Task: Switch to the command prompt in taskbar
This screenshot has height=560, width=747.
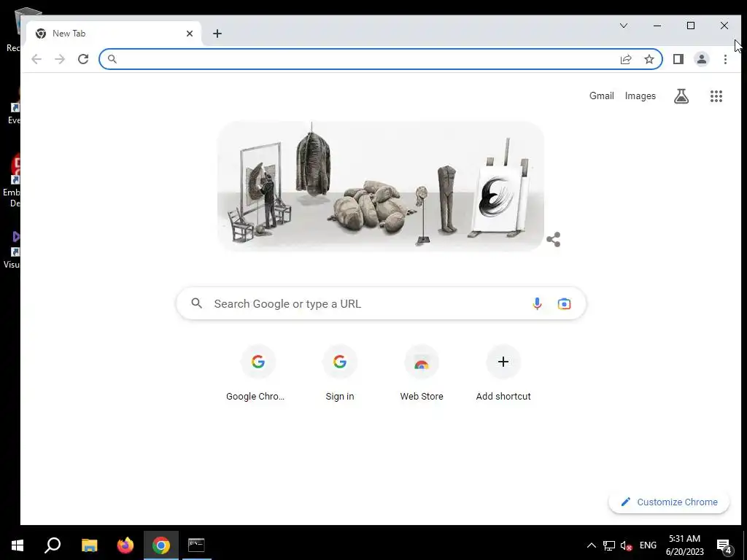Action: pos(196,545)
